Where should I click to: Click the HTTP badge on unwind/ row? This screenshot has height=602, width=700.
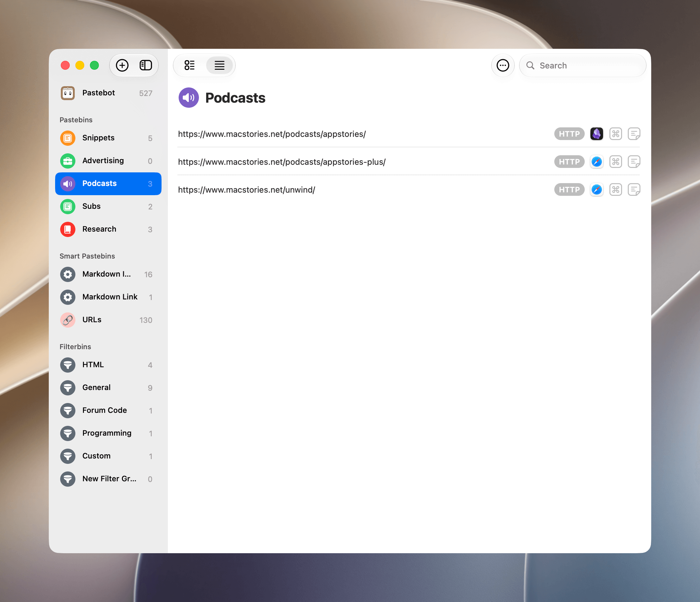tap(569, 189)
